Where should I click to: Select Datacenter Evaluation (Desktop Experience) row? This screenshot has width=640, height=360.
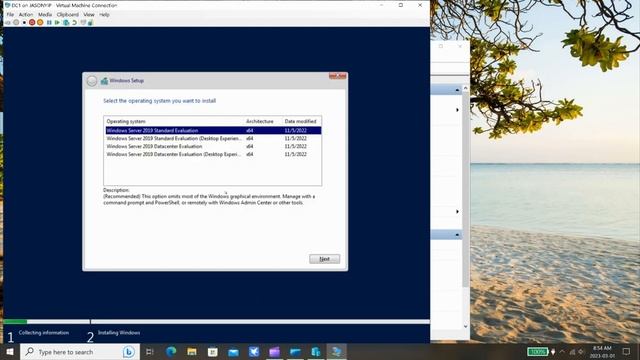point(213,154)
